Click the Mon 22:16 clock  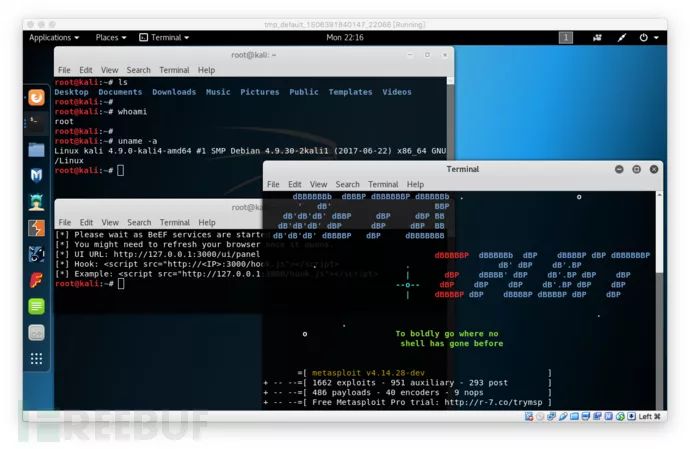point(345,38)
